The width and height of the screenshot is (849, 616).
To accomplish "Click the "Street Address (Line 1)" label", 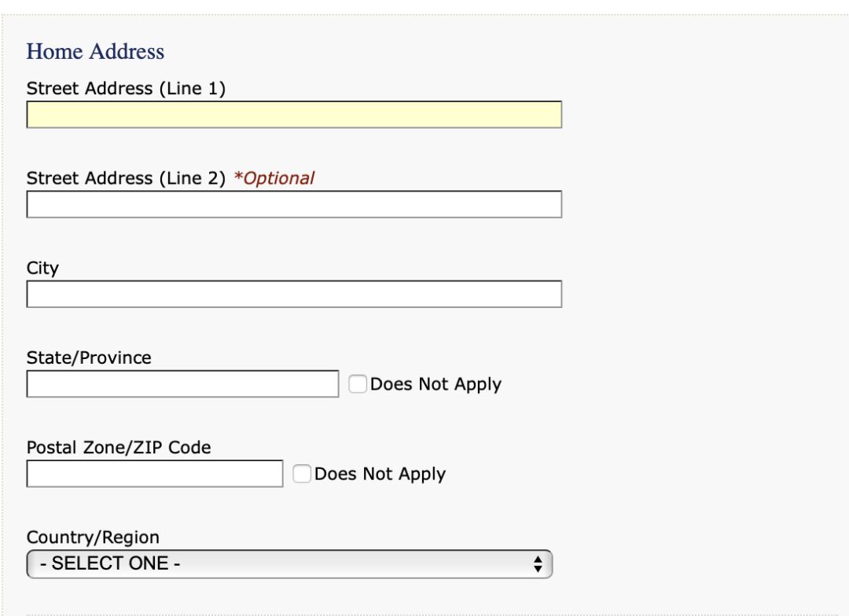I will [126, 88].
